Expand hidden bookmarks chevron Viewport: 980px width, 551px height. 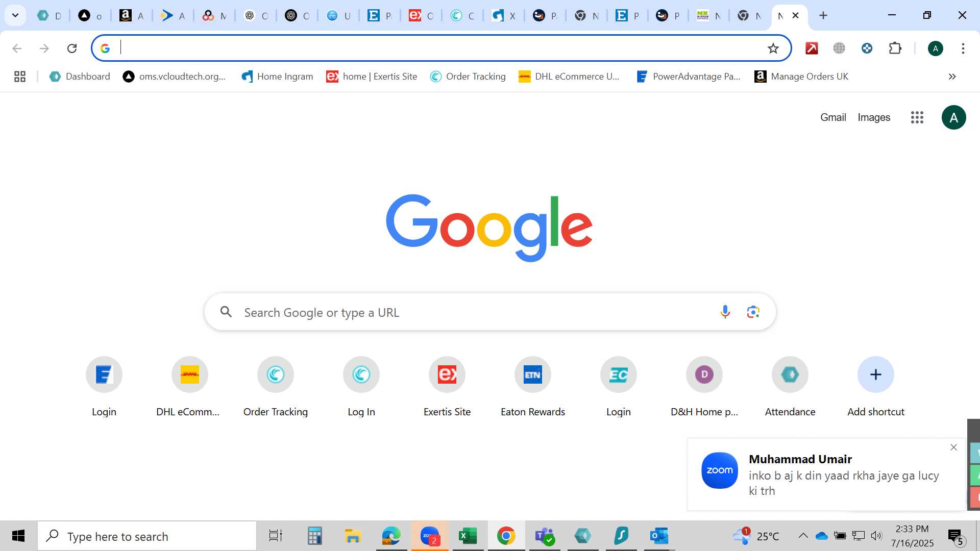coord(952,77)
